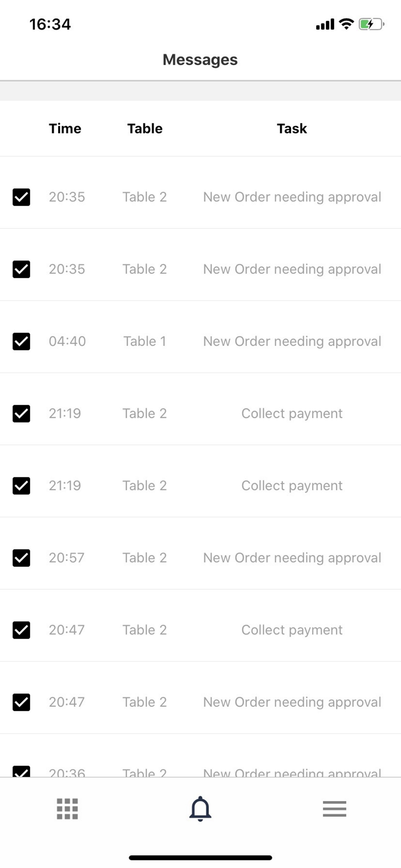Tap the cellular signal bars icon
The image size is (401, 868).
325,24
